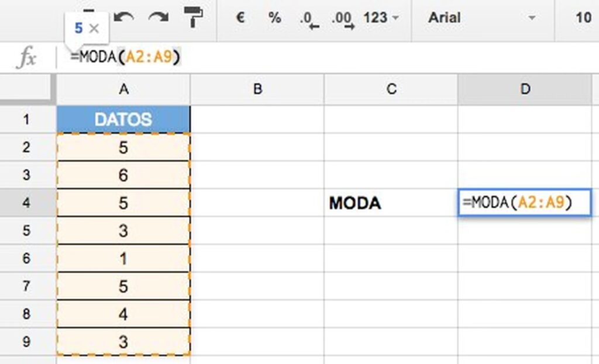Increase decimal places button
The height and width of the screenshot is (364, 599).
342,19
